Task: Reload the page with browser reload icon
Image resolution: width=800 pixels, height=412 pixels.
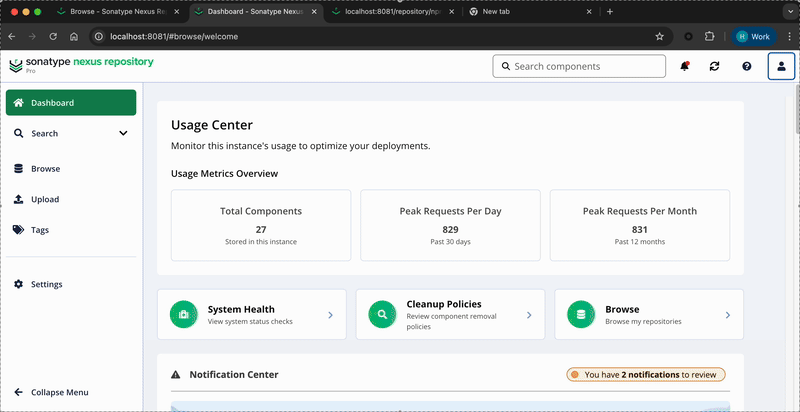Action: 53,37
